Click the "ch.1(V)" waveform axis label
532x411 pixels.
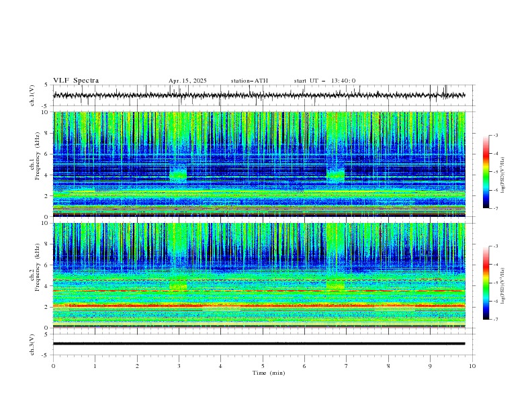click(32, 95)
